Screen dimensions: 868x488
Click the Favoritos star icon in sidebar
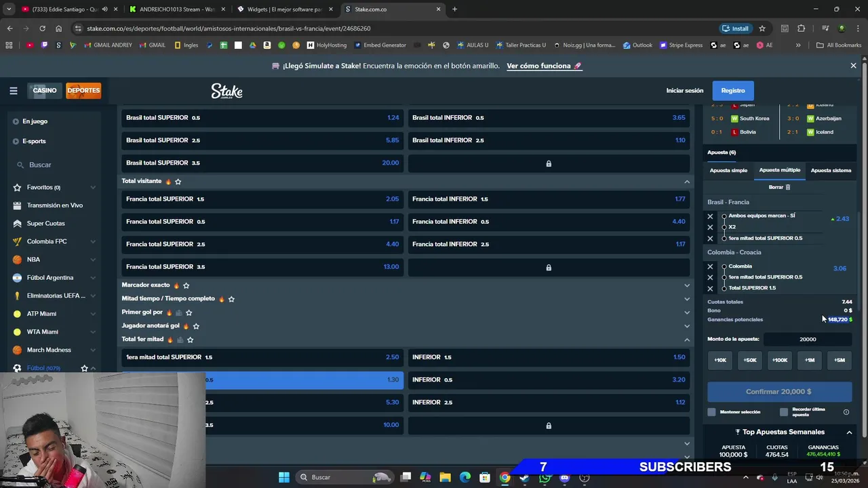17,187
